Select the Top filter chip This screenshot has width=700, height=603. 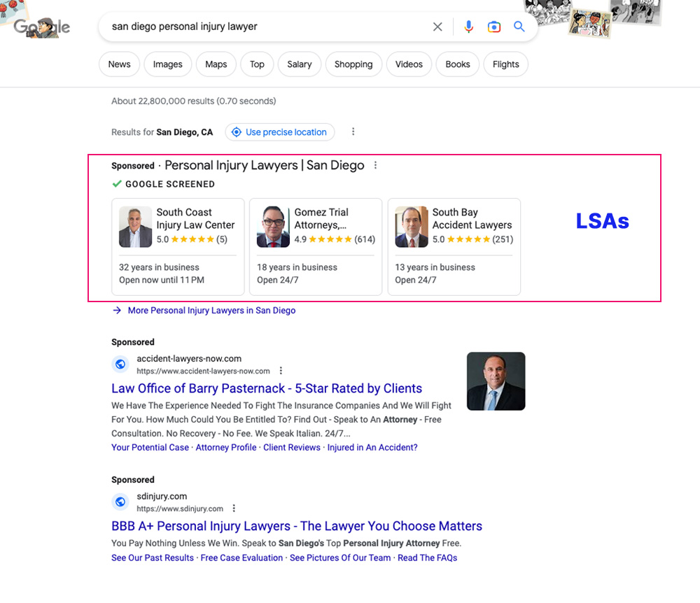click(x=257, y=64)
